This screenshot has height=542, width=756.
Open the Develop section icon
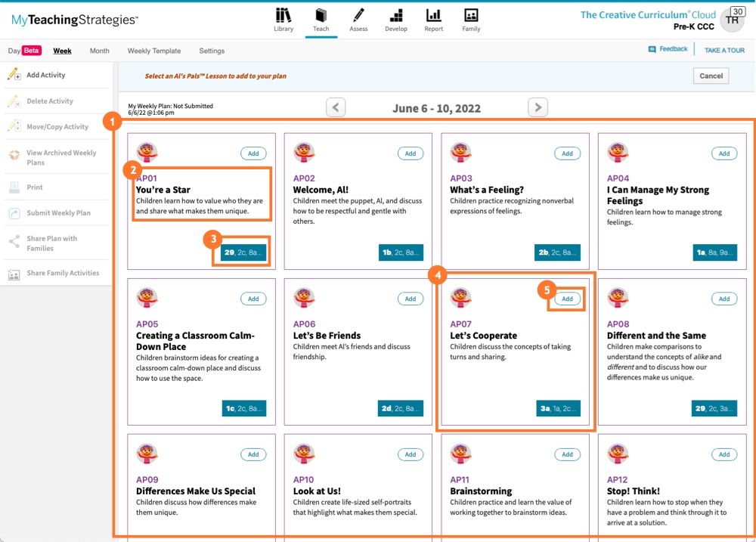pyautogui.click(x=395, y=16)
